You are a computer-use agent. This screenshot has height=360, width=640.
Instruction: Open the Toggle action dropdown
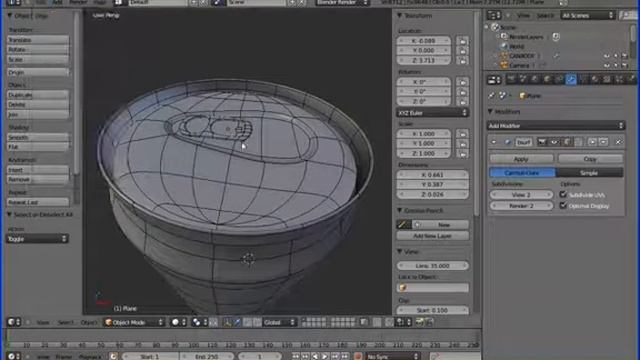point(37,239)
